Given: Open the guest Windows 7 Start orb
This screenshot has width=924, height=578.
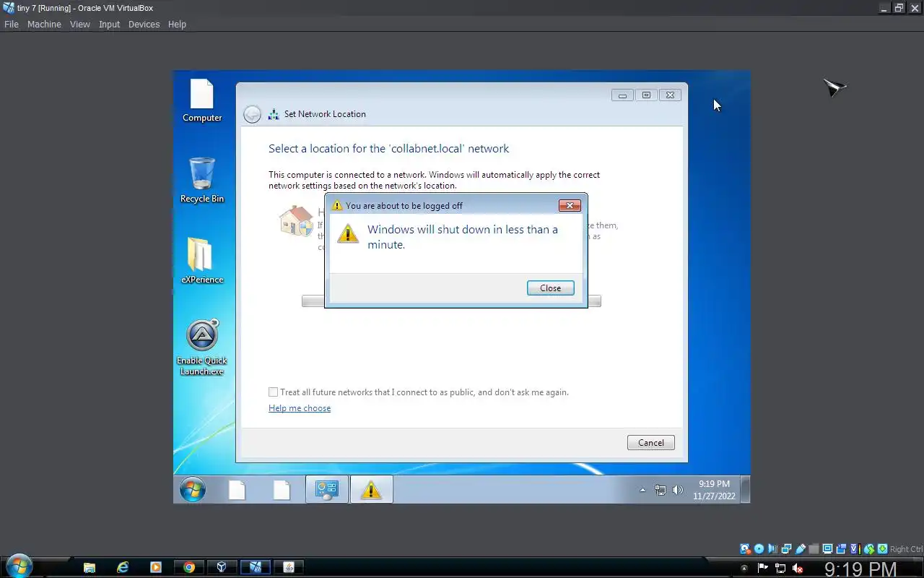Looking at the screenshot, I should [x=193, y=490].
